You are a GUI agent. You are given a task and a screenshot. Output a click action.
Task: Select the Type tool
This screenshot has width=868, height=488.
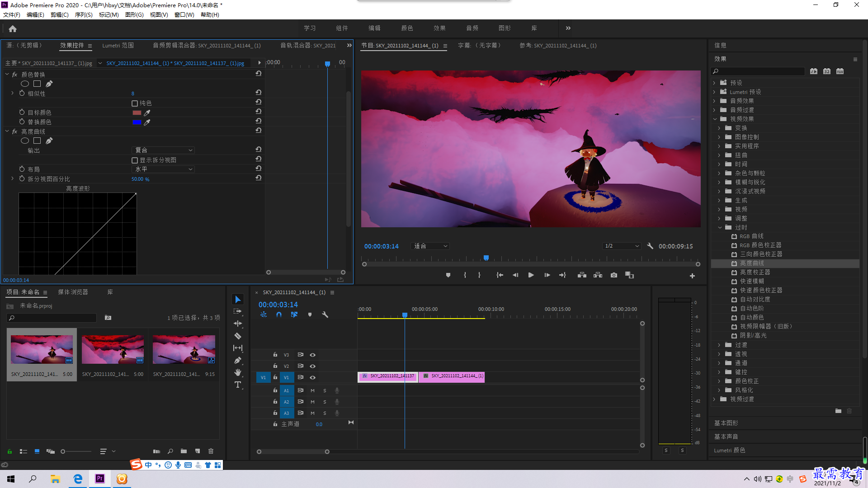(238, 385)
